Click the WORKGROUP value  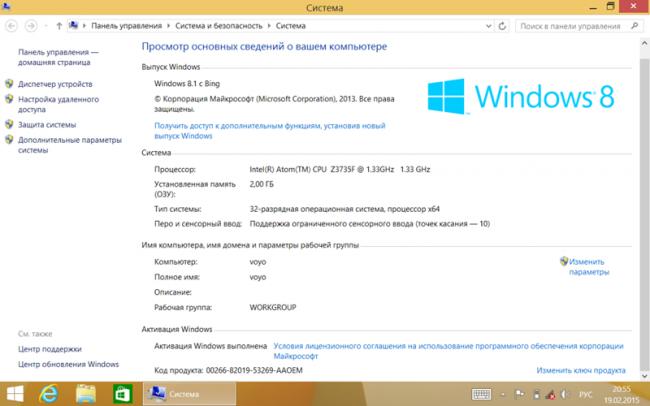pyautogui.click(x=273, y=307)
